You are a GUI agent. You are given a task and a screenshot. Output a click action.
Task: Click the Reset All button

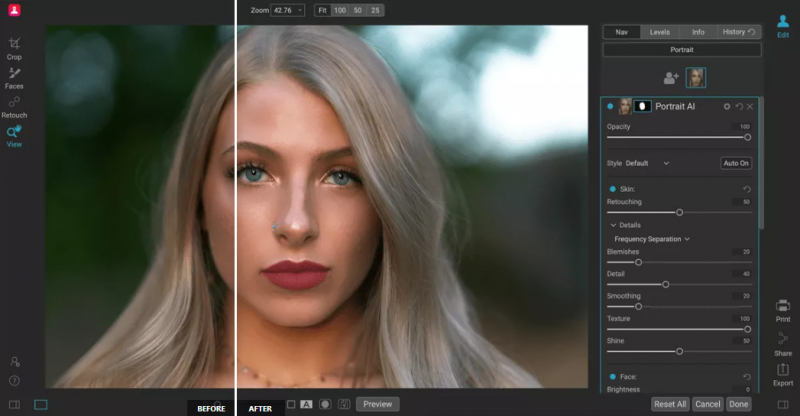pos(669,404)
